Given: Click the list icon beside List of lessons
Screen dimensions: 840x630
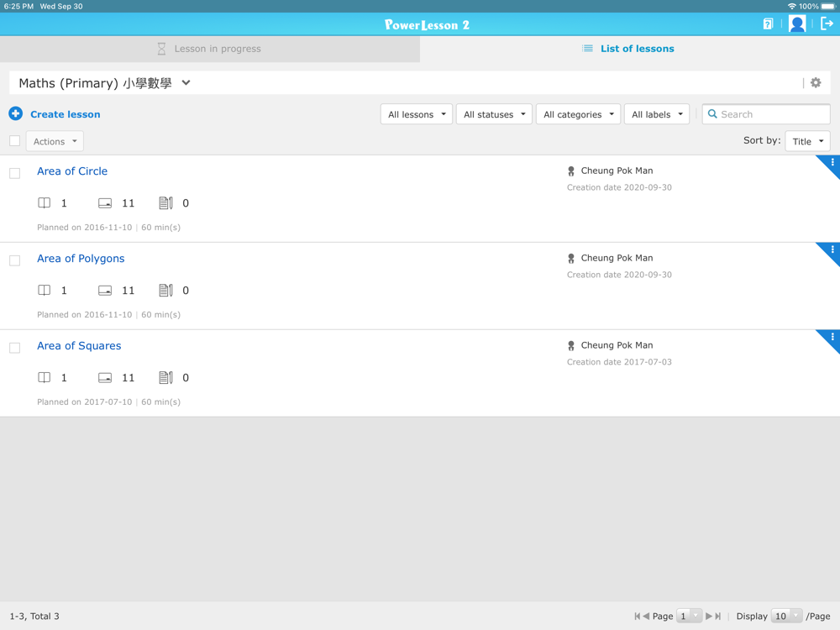Looking at the screenshot, I should [x=587, y=48].
